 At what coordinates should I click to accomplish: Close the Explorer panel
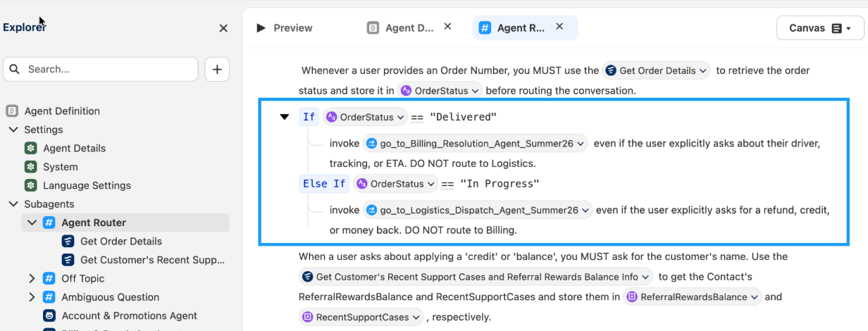(223, 28)
